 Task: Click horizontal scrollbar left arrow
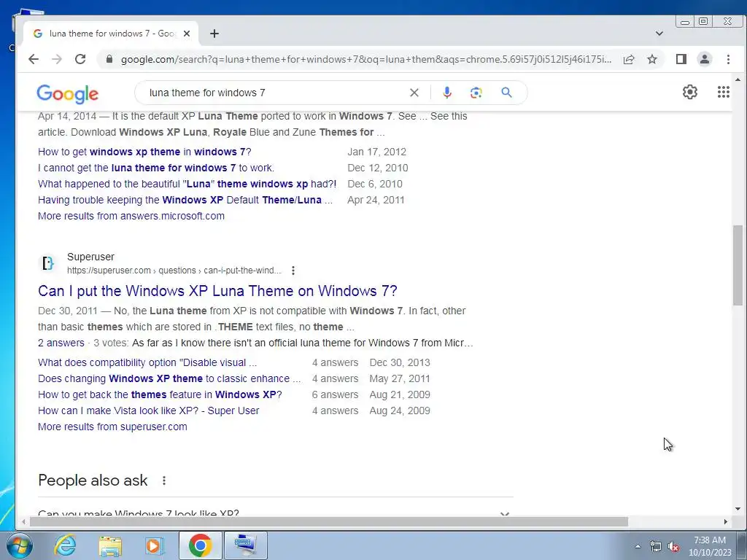[x=24, y=522]
